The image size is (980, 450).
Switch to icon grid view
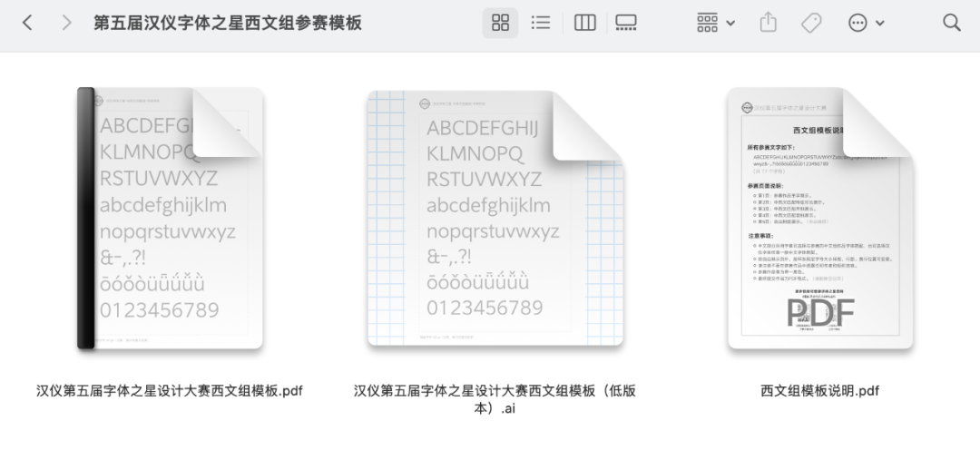coord(500,23)
